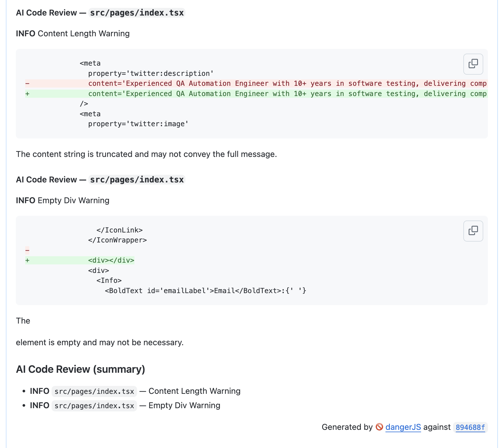Click summary item 'Empty Div Warning'

(184, 405)
